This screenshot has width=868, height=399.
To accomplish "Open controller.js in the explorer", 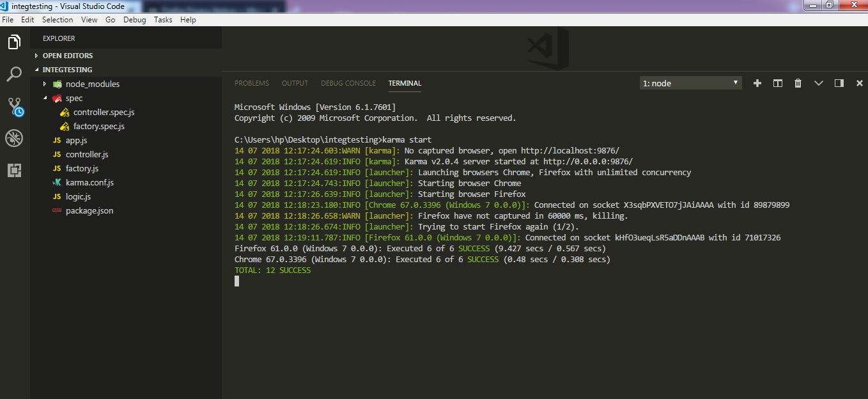I will pos(87,154).
